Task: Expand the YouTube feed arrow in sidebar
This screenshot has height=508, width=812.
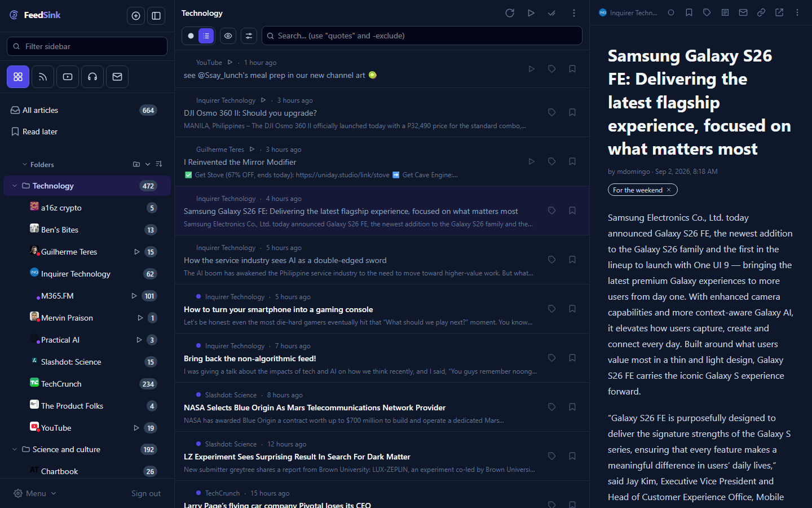Action: (x=136, y=428)
